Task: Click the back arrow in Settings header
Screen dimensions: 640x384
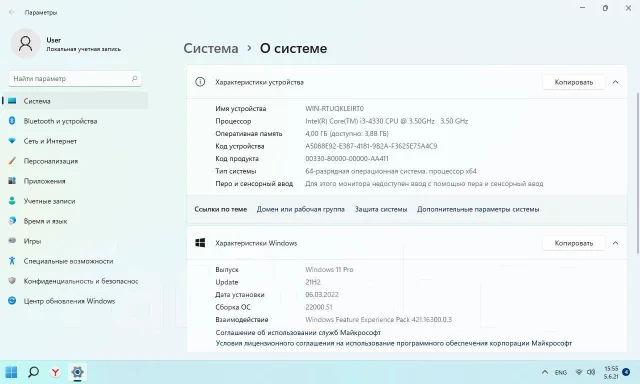Action: coord(11,12)
